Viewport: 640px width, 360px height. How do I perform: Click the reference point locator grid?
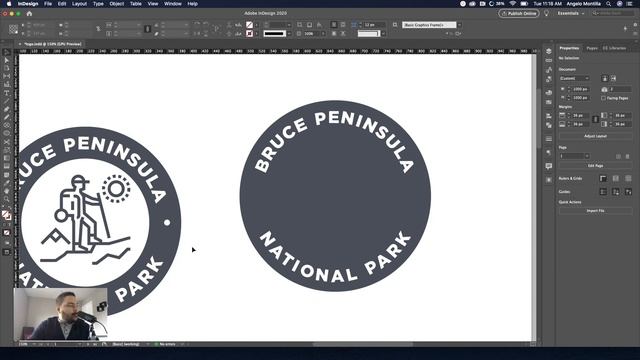pos(13,29)
